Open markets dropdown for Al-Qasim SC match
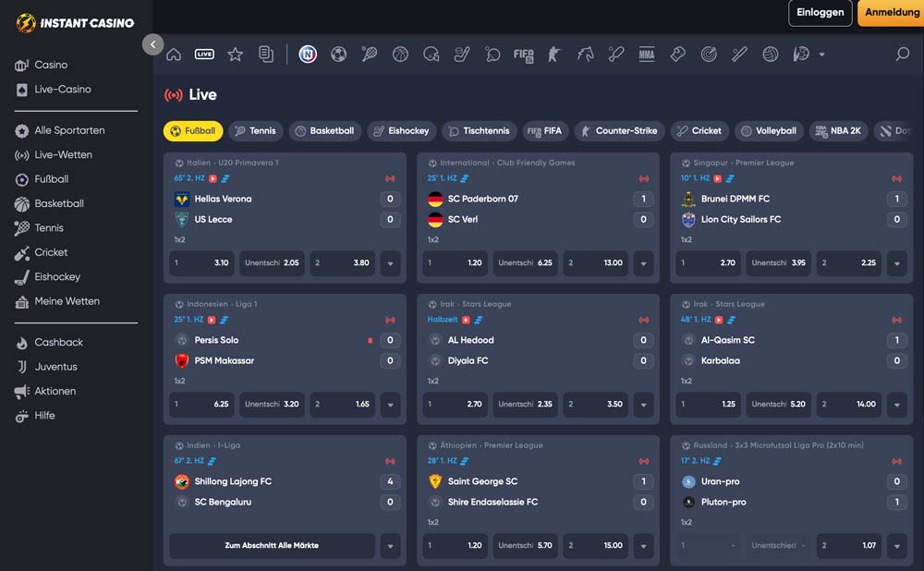Screen dimensions: 924x571 tap(896, 405)
